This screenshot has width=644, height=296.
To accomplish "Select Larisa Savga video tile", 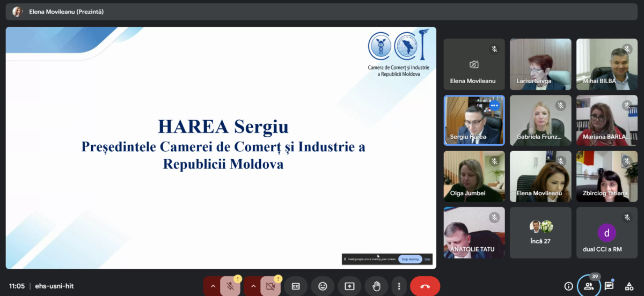I will 540,64.
